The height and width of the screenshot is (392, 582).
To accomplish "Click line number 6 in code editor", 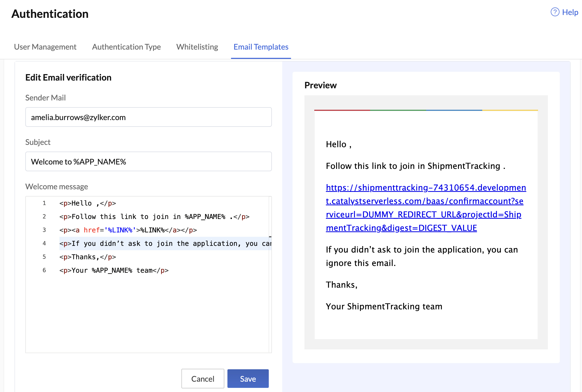I will (x=44, y=270).
